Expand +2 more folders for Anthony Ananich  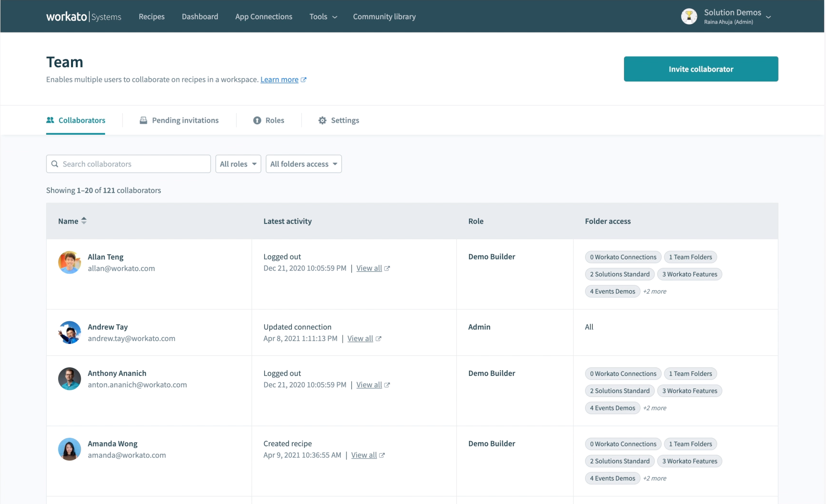(655, 408)
